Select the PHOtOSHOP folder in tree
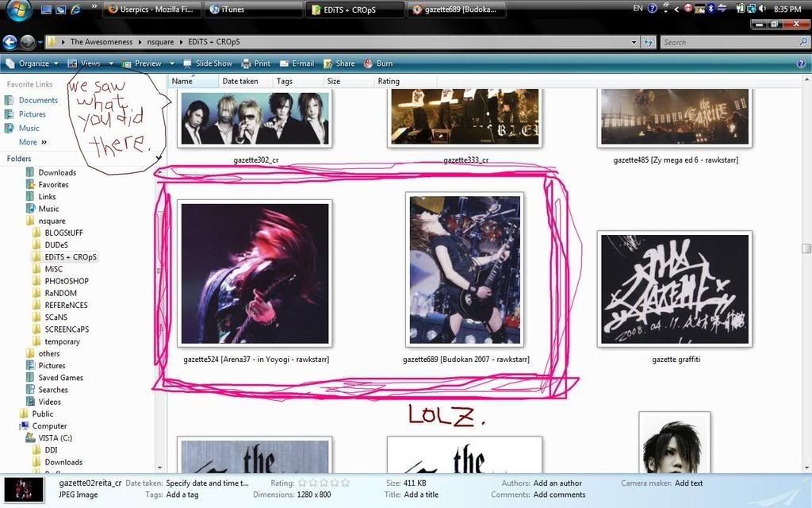The image size is (812, 508). 67,281
